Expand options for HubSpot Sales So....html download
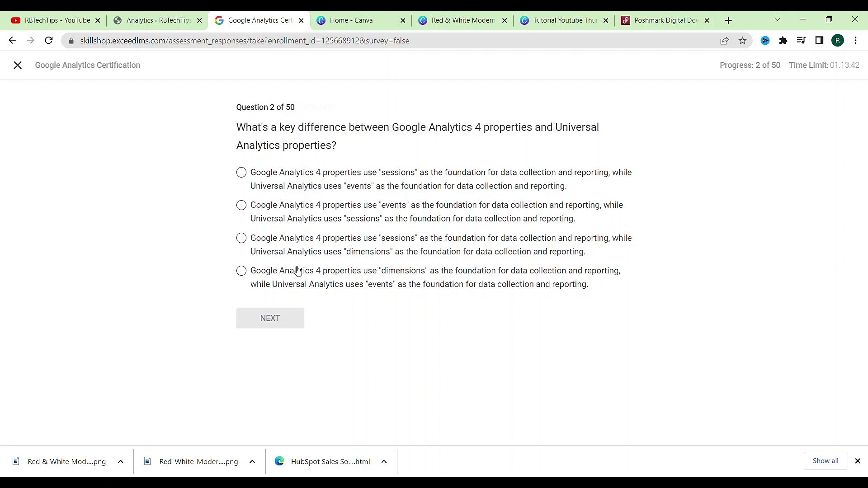The width and height of the screenshot is (868, 488). 384,461
